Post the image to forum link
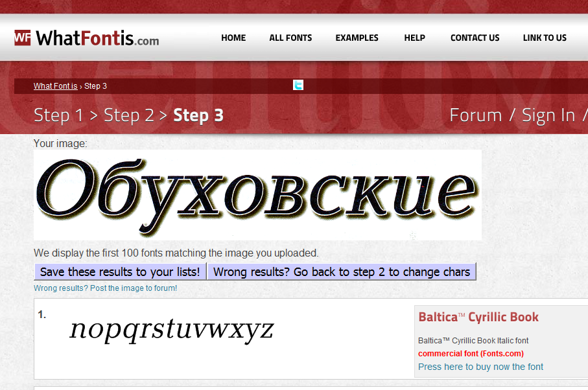Screen dimensions: 588x390 (106, 288)
